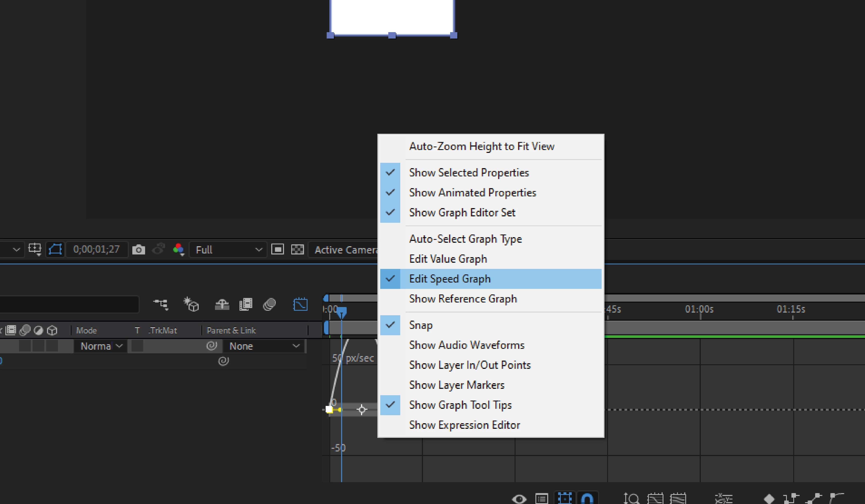Screen dimensions: 865x504
Task: Toggle the transparency grid checkerboard icon
Action: pos(297,250)
